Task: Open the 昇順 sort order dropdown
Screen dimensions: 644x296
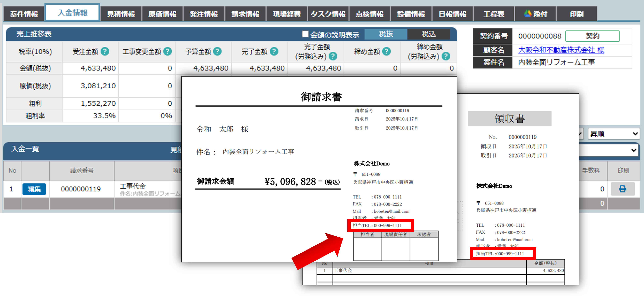Action: click(613, 134)
